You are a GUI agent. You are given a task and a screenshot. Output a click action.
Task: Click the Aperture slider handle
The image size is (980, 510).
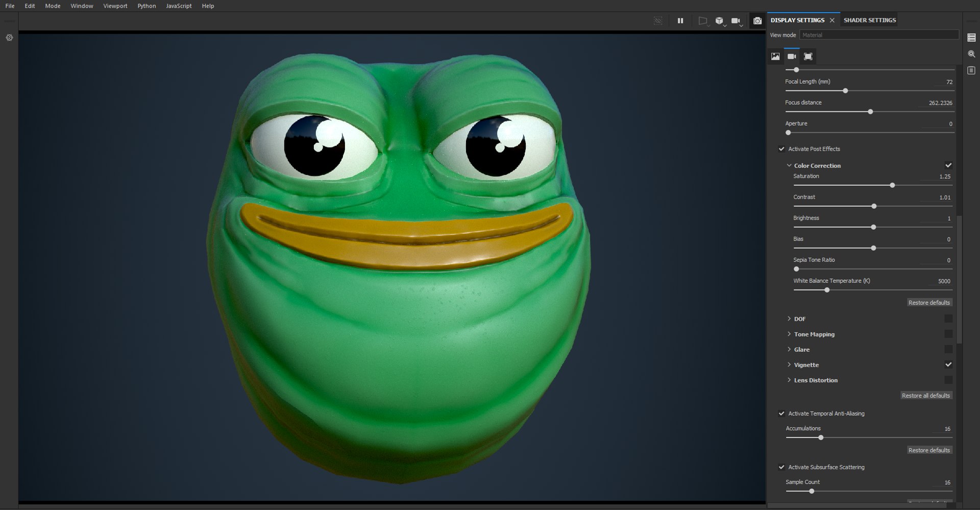(x=788, y=133)
